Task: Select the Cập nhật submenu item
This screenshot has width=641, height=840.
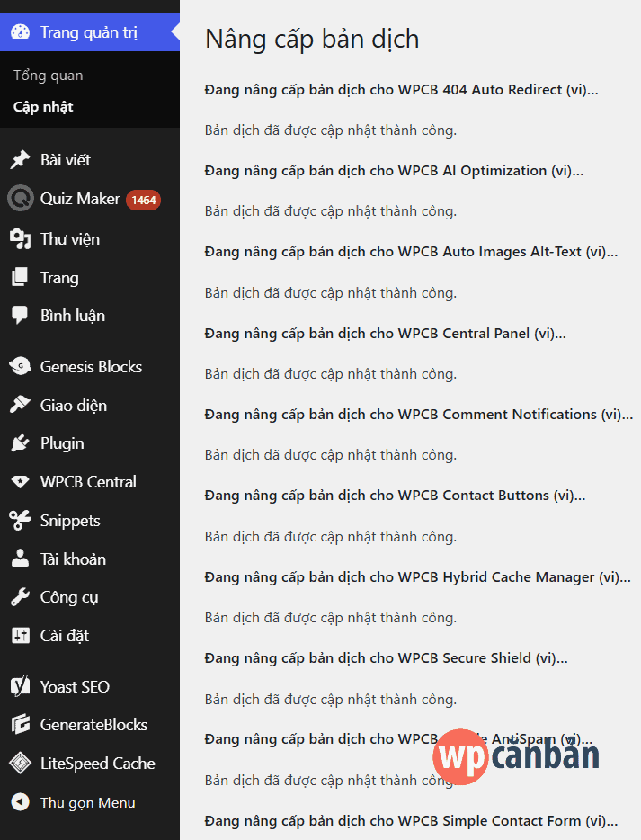Action: [43, 107]
